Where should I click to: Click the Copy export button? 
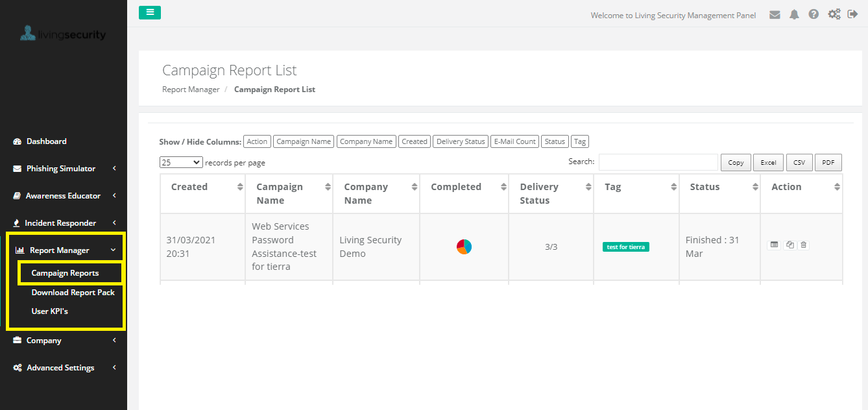pos(736,162)
